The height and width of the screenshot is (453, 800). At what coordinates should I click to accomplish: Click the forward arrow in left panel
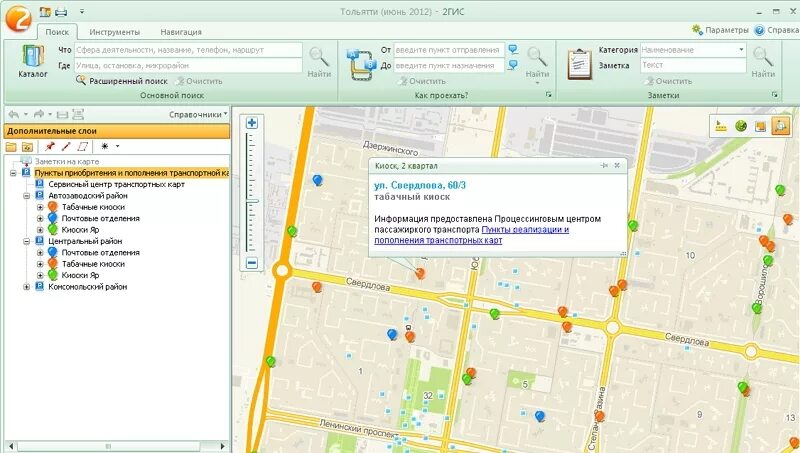[x=39, y=114]
